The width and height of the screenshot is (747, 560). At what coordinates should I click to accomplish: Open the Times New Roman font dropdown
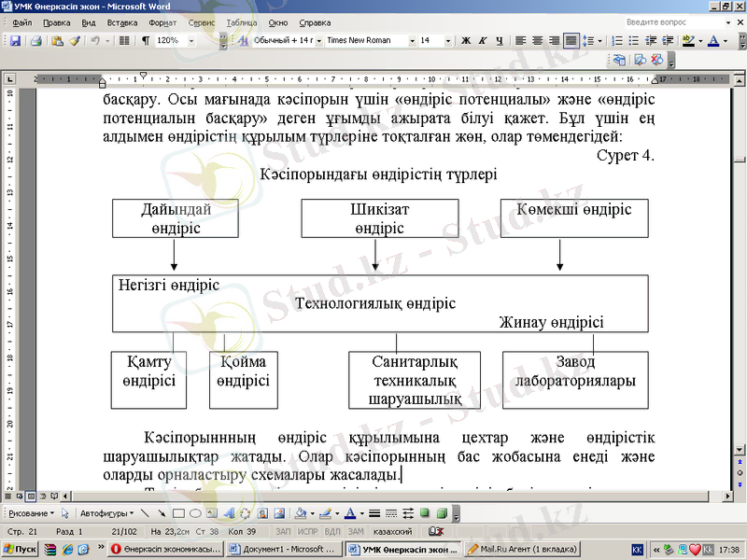pos(412,41)
